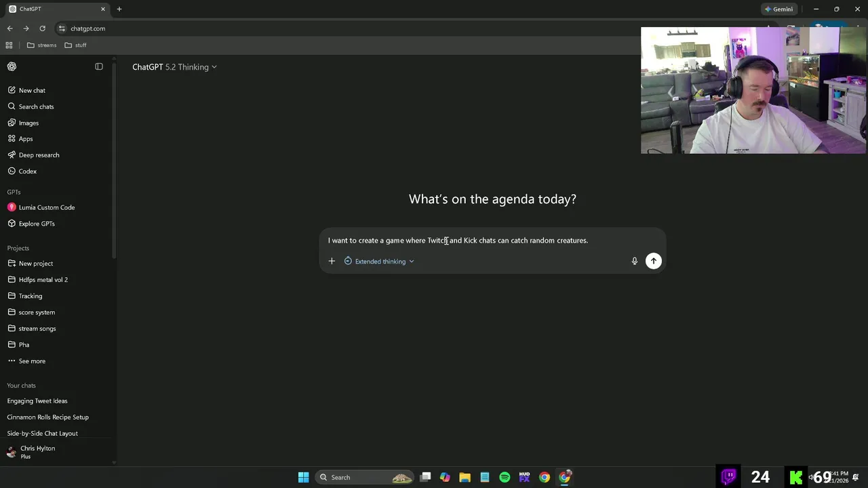Screen dimensions: 868x488
Task: Open the browser apps grid in the bookmarks bar
Action: pos(9,45)
